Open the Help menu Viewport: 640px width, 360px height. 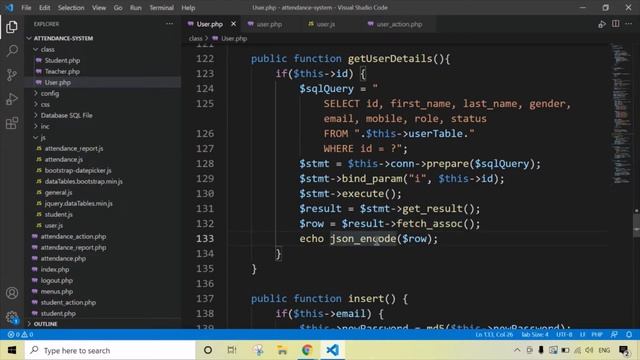(x=188, y=8)
